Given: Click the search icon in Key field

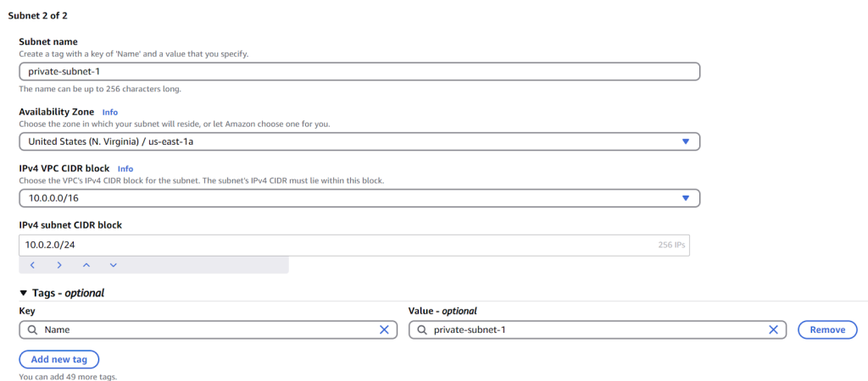Looking at the screenshot, I should [33, 329].
